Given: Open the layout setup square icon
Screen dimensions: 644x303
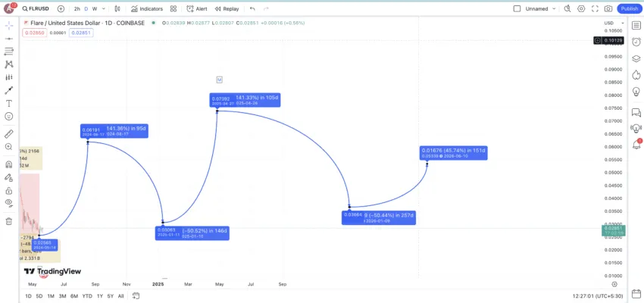Looking at the screenshot, I should (x=517, y=8).
